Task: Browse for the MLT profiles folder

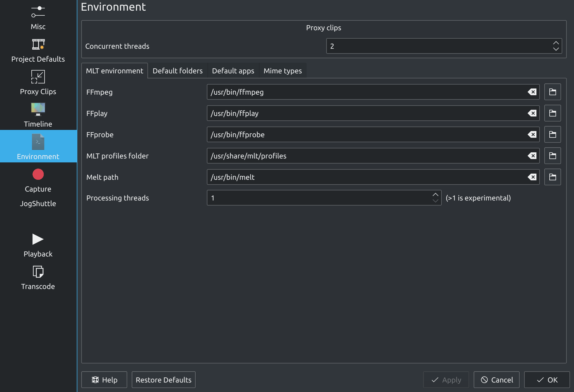Action: click(552, 156)
